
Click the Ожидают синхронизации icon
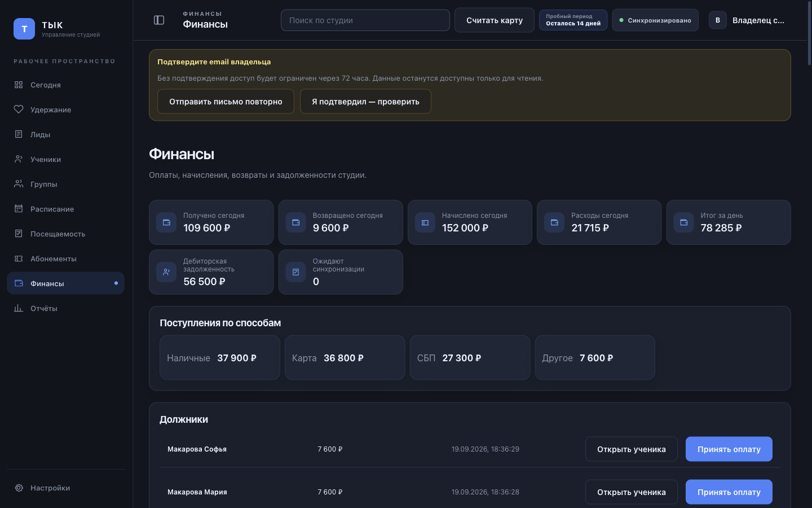(x=295, y=272)
